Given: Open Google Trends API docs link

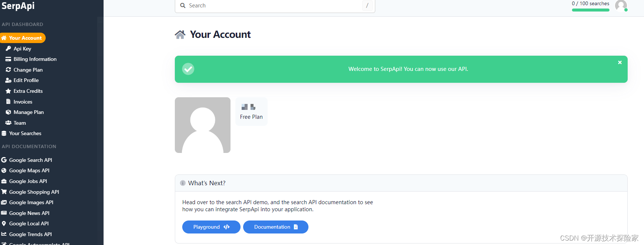Looking at the screenshot, I should point(30,234).
